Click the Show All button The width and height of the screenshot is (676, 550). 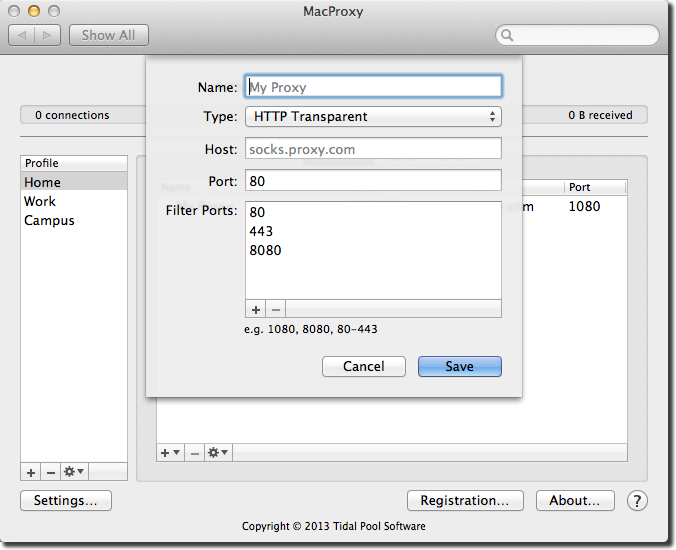pyautogui.click(x=109, y=35)
